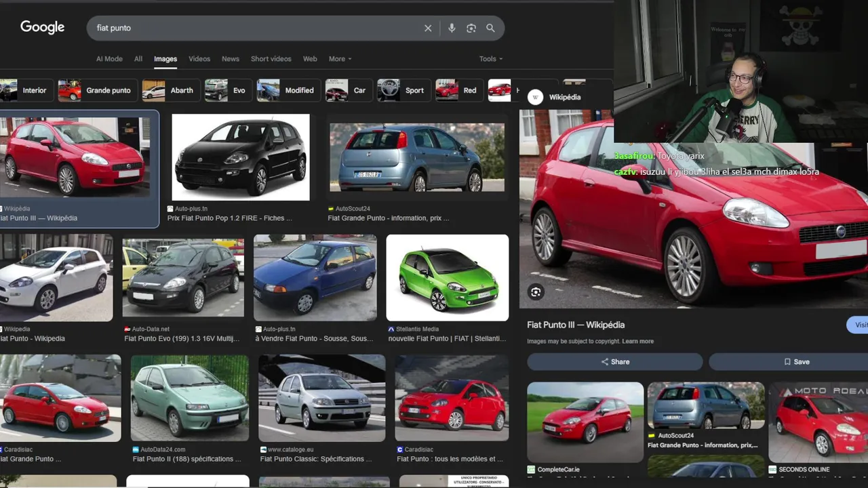Open the black Fiat Punto Evo thumbnail

click(x=183, y=278)
